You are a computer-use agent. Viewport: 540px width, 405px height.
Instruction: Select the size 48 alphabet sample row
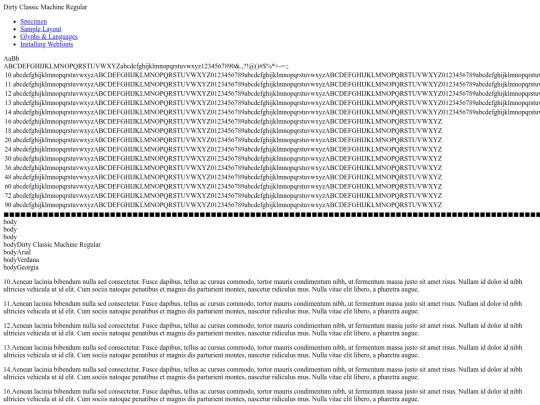(223, 177)
